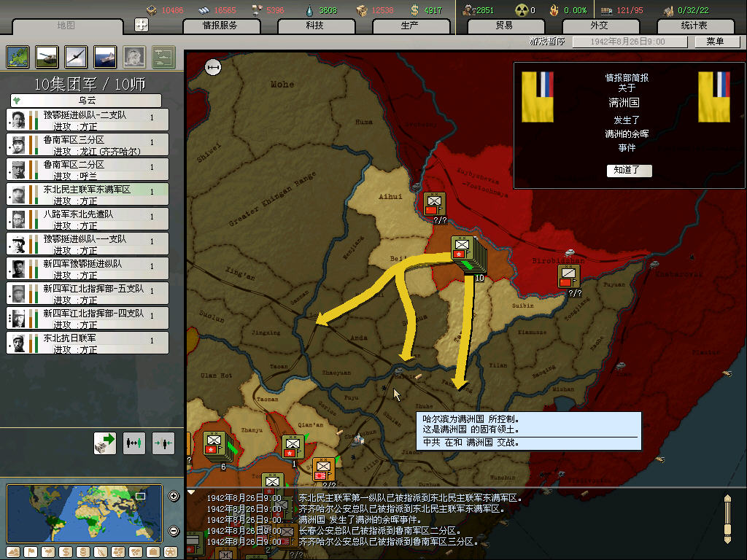Viewport: 747px width, 560px height.
Task: Zoom out the minimap with minus button
Action: pos(174,531)
